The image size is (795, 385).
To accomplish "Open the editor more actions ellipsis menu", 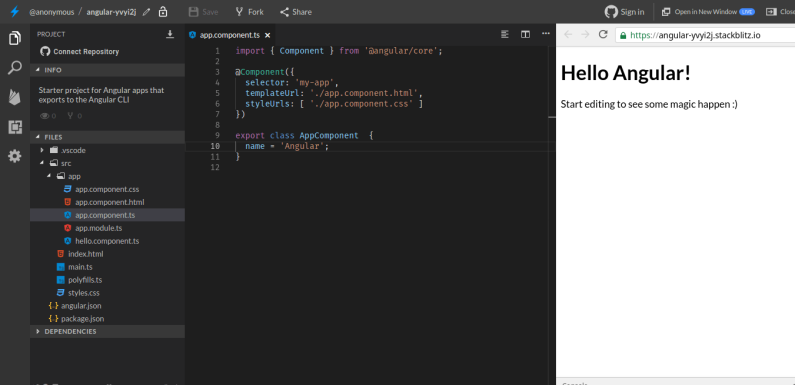I will (x=546, y=34).
